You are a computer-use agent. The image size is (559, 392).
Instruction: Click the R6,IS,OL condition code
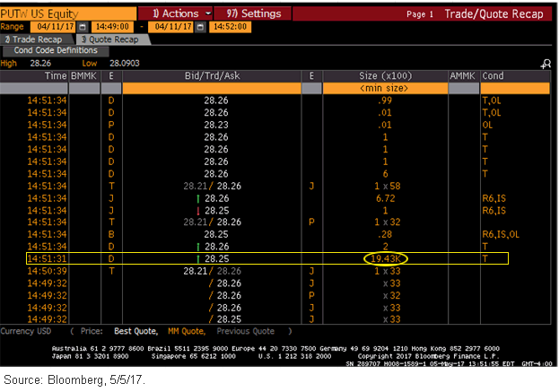click(501, 234)
